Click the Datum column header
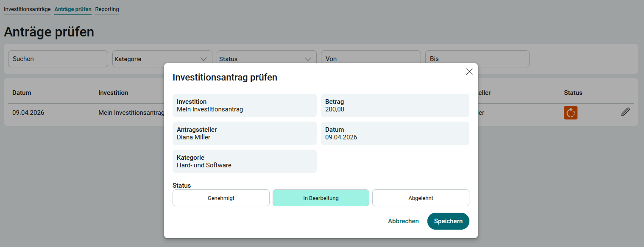The height and width of the screenshot is (247, 644). [x=22, y=93]
